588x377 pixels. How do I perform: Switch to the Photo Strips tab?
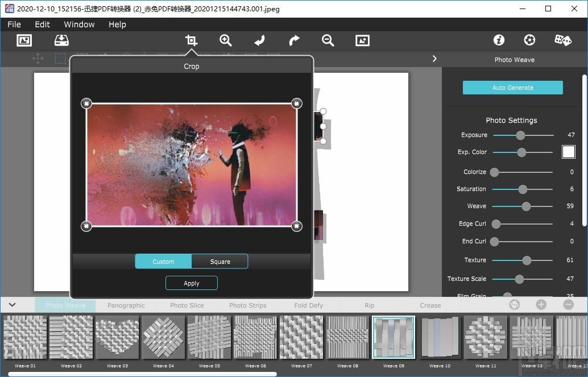[248, 305]
